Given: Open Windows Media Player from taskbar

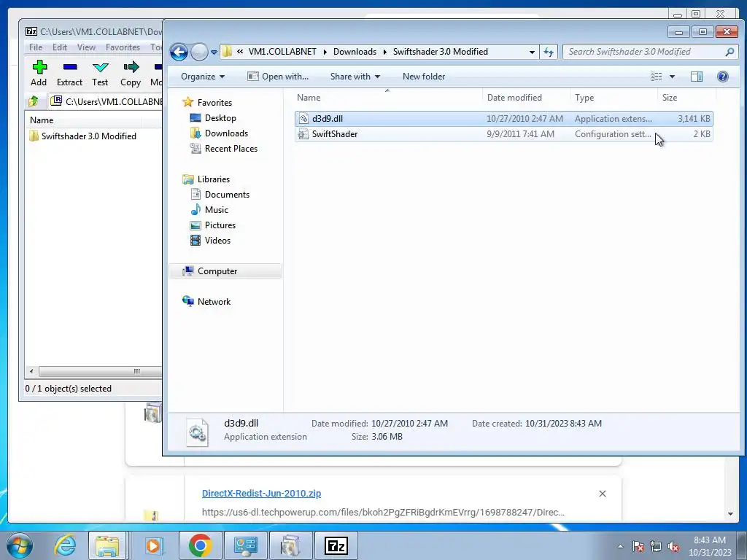Looking at the screenshot, I should pyautogui.click(x=153, y=545).
